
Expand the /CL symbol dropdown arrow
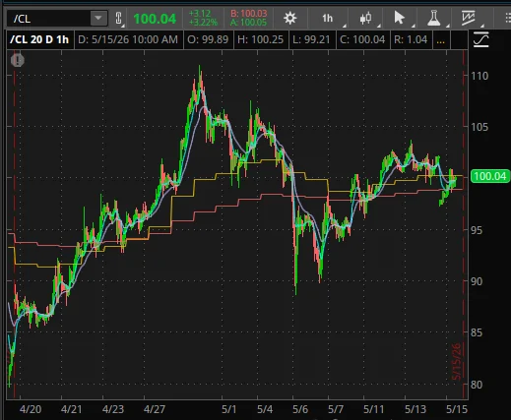coord(98,18)
